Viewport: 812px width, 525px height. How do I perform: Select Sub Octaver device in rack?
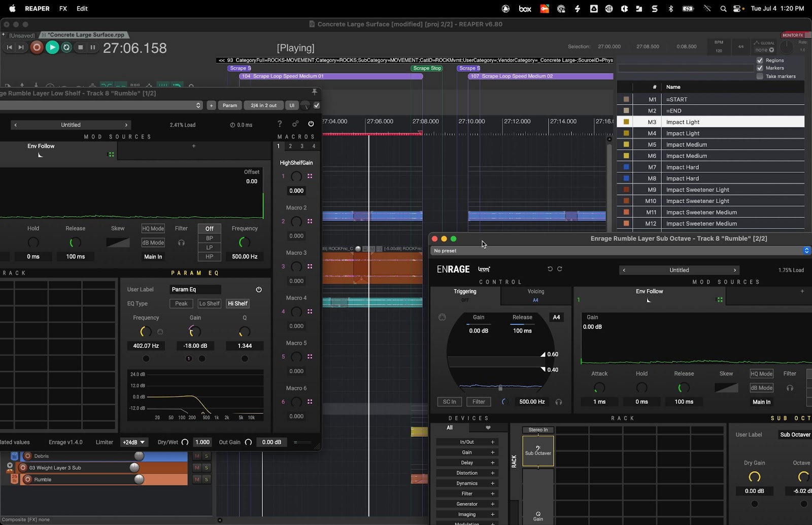(x=538, y=451)
